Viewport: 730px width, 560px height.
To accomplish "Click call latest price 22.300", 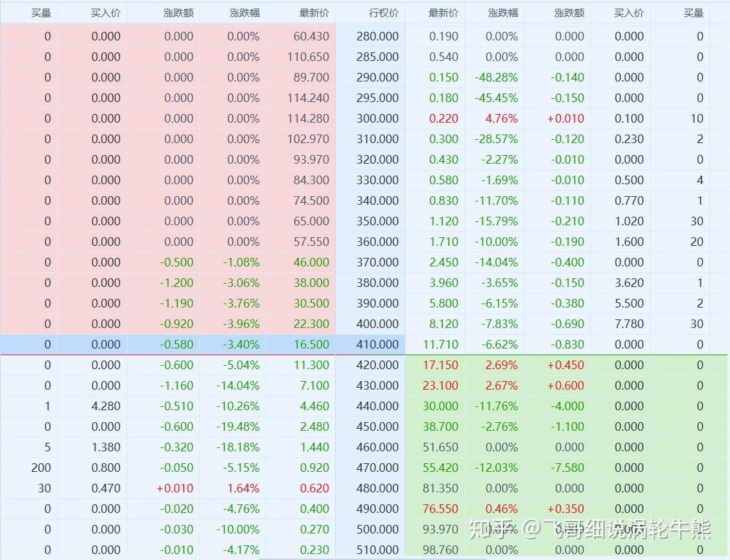I will click(311, 324).
